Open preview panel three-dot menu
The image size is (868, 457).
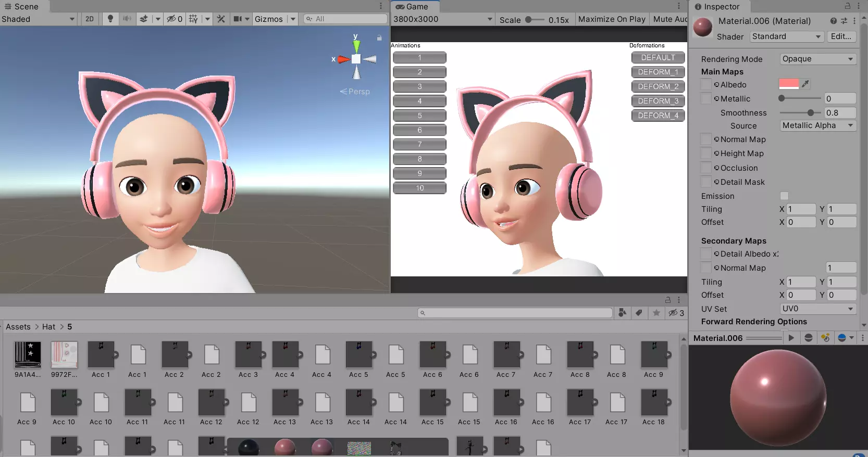click(x=862, y=338)
